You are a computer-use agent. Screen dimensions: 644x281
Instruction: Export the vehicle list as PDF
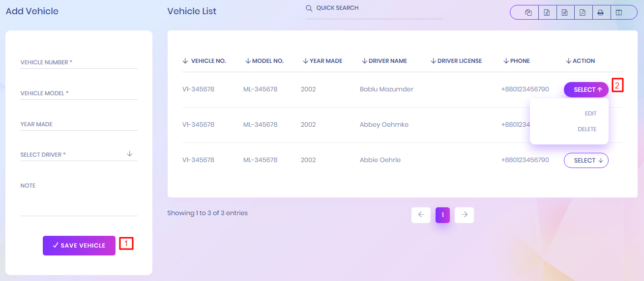coord(583,13)
